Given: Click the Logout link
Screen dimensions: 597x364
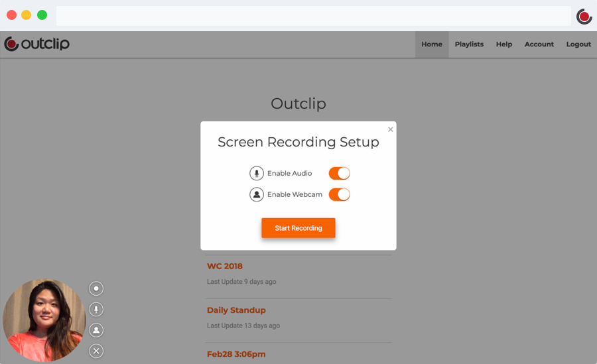Looking at the screenshot, I should (x=578, y=44).
